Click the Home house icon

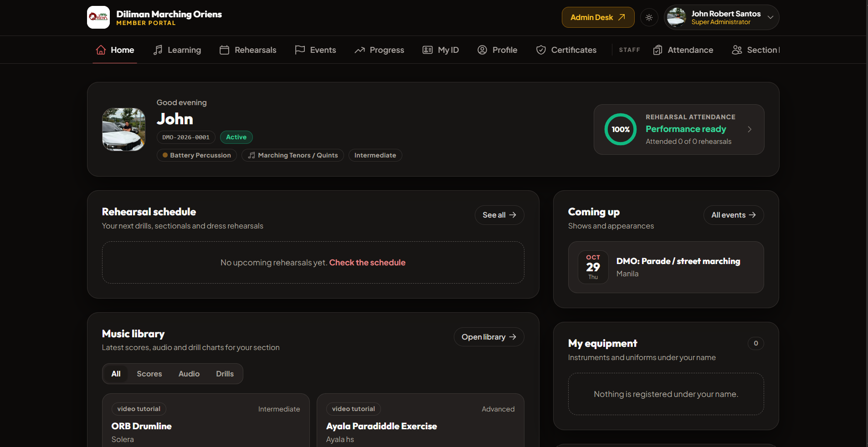(101, 50)
